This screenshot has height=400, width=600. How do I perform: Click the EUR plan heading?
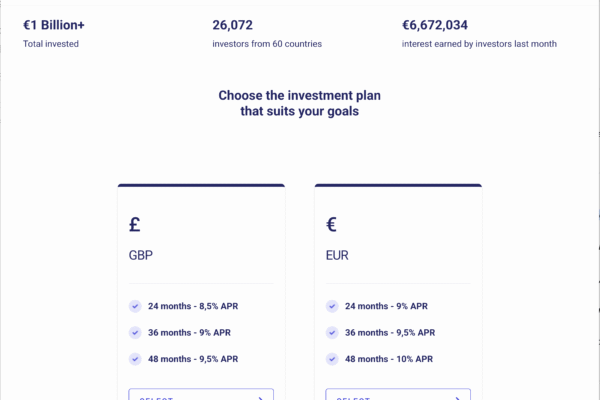pyautogui.click(x=337, y=255)
